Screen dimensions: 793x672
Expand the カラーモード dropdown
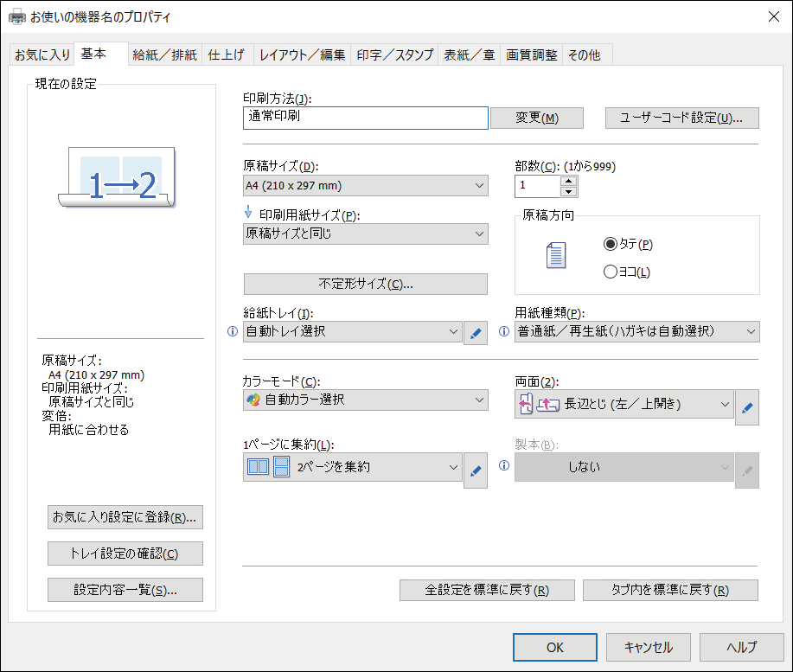coord(365,400)
